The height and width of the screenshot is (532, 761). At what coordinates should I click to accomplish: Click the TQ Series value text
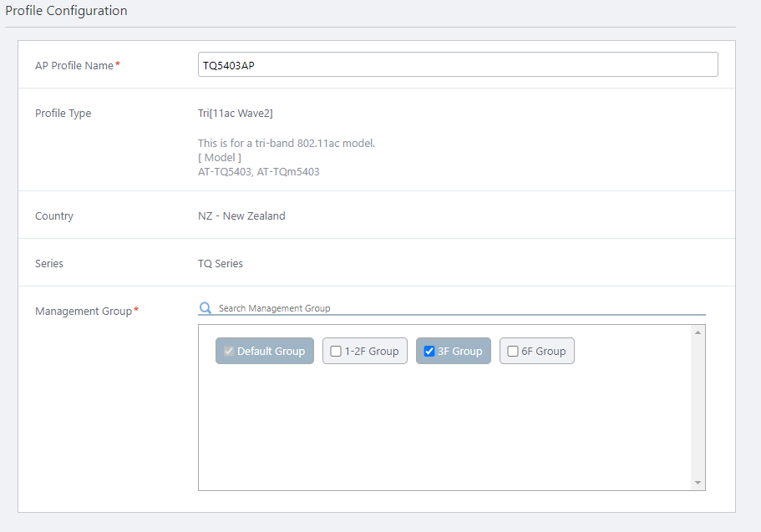pyautogui.click(x=221, y=263)
